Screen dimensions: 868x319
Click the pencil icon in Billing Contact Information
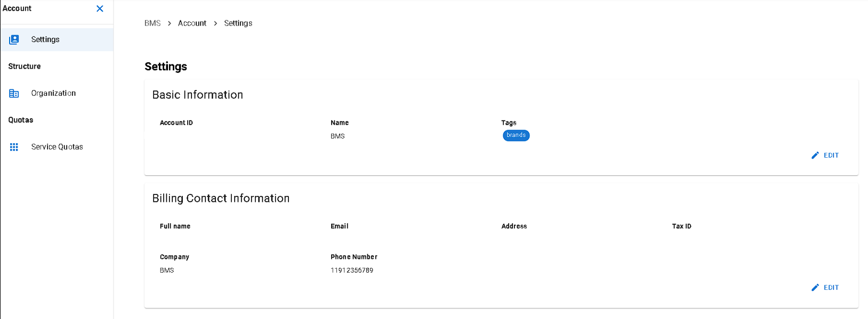click(815, 288)
